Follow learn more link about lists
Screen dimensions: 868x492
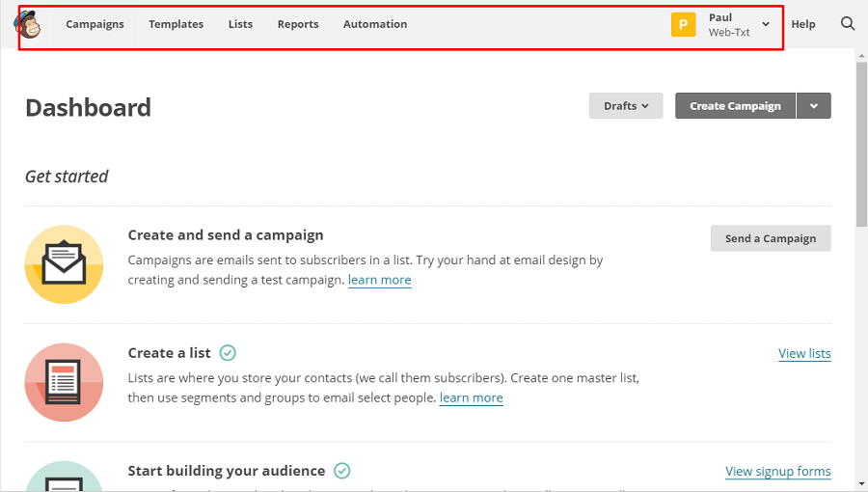point(471,397)
